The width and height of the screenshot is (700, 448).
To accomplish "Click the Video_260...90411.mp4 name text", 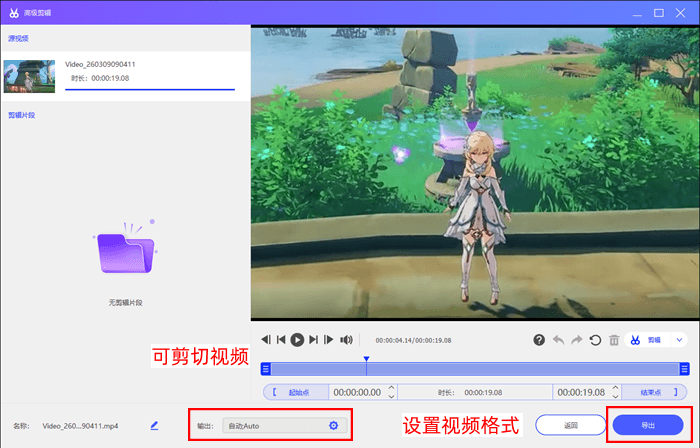I will (x=80, y=426).
